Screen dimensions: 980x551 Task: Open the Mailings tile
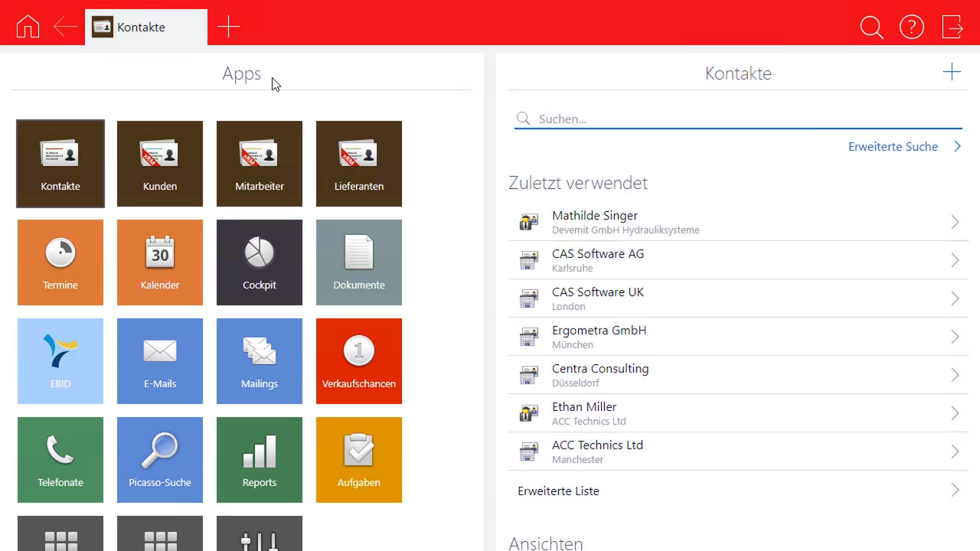(x=259, y=361)
